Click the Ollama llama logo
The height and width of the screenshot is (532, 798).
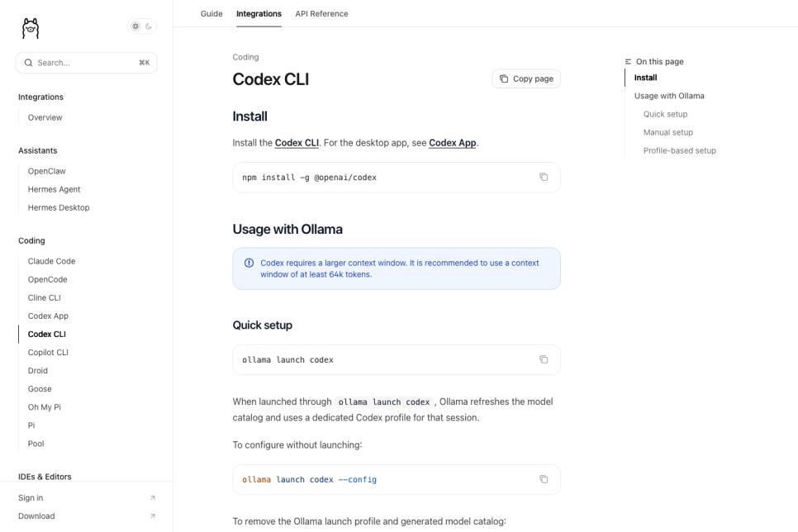pyautogui.click(x=31, y=29)
